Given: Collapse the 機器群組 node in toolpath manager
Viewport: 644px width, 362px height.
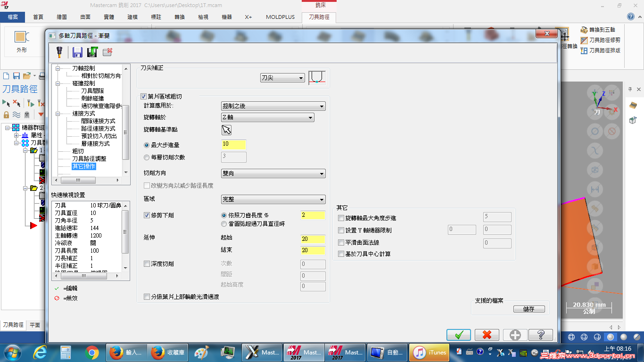Looking at the screenshot, I should pos(8,128).
